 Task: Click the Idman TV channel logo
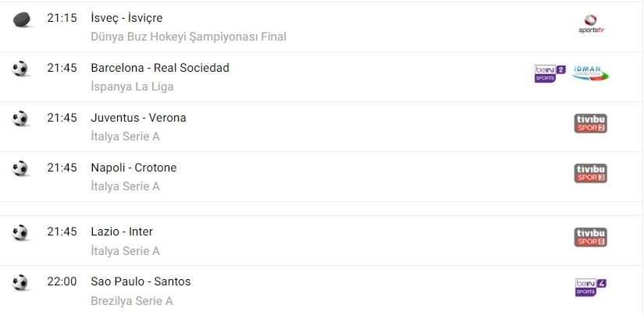pos(590,74)
